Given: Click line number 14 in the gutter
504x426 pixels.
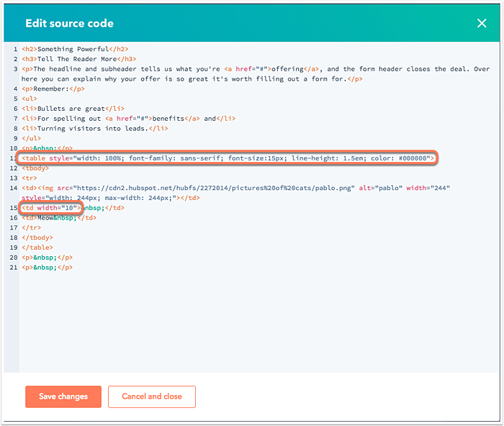Looking at the screenshot, I should point(14,188).
